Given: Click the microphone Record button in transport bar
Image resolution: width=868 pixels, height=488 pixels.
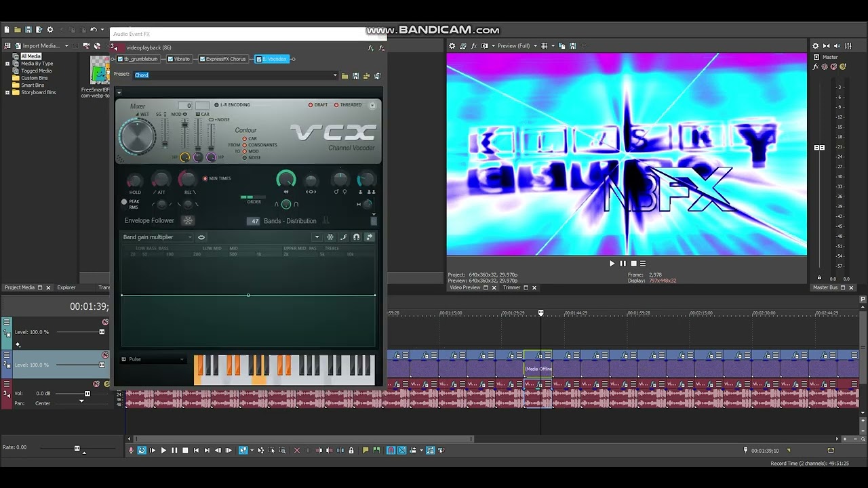Looking at the screenshot, I should point(132,450).
